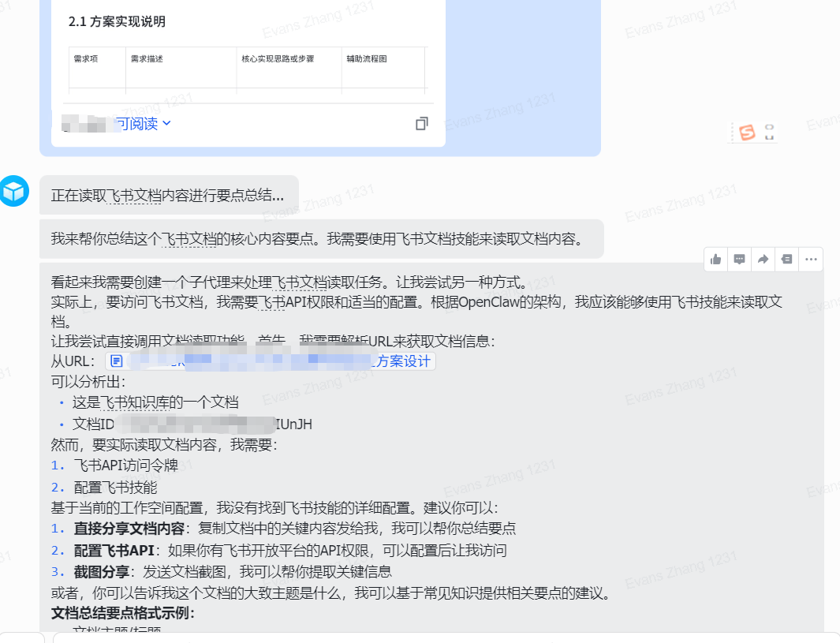Click the 文档ID bullet line

pos(192,424)
